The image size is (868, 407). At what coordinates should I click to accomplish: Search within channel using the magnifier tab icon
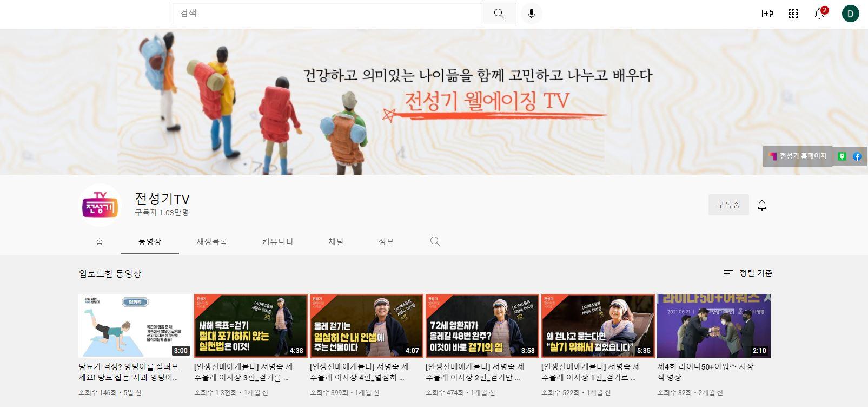[x=435, y=241]
